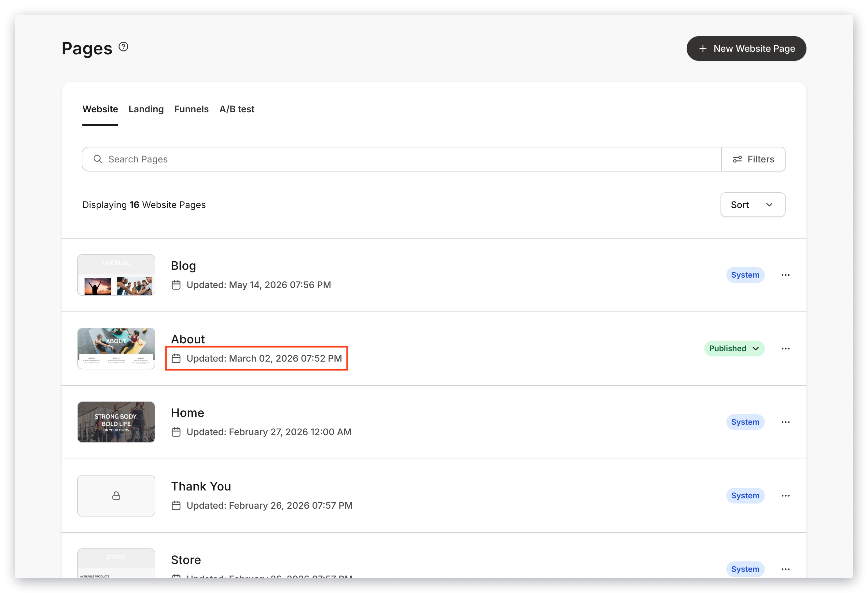Open the Funnels tab

pos(191,109)
